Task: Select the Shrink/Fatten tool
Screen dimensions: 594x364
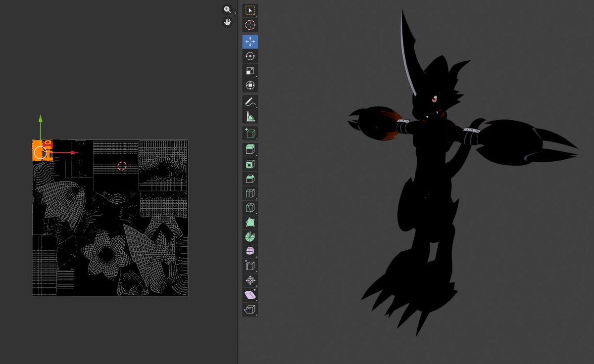Action: click(x=250, y=280)
